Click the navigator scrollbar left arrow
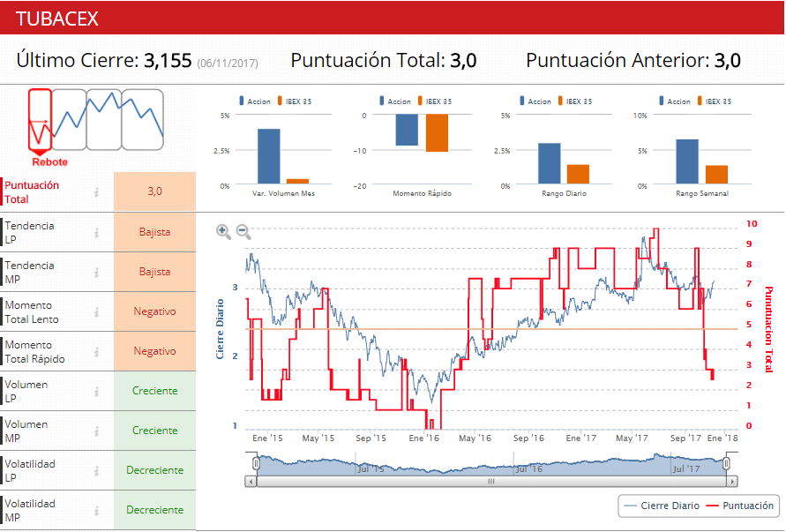Image resolution: width=786 pixels, height=532 pixels. (251, 482)
